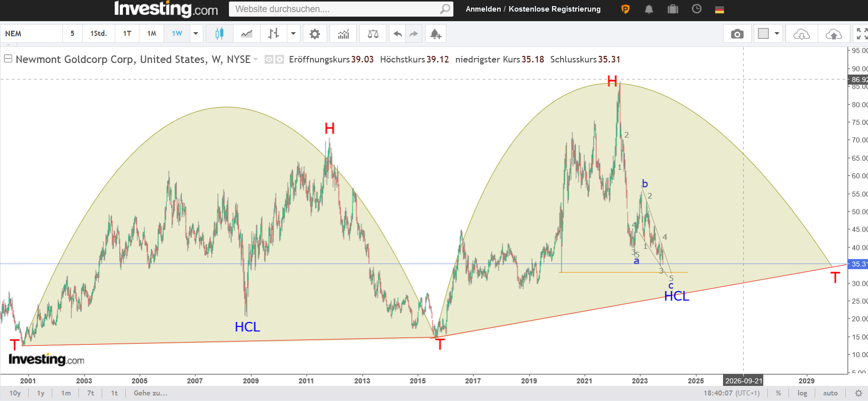The width and height of the screenshot is (868, 401).
Task: Open the Newmont series format gear icon
Action: pos(279,59)
